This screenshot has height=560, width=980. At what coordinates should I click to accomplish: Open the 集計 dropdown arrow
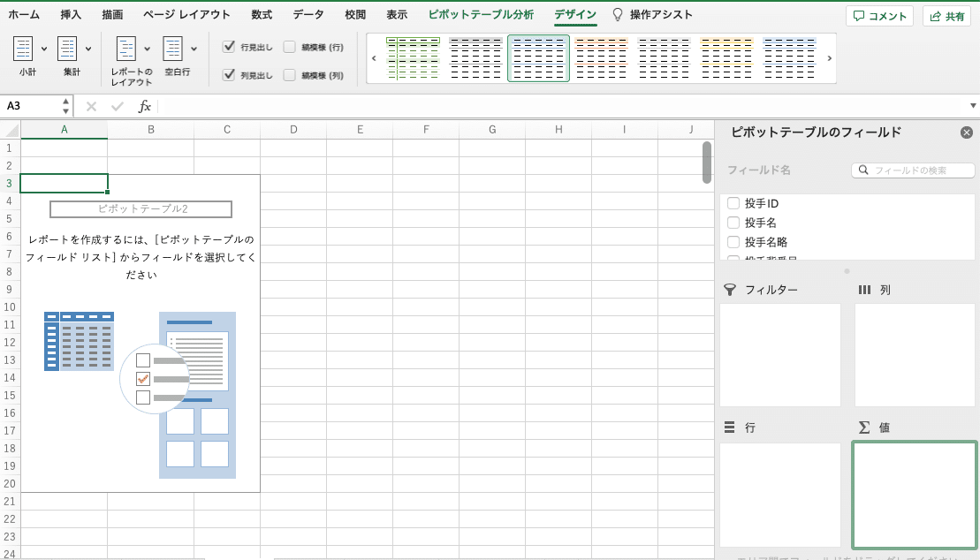pos(88,49)
